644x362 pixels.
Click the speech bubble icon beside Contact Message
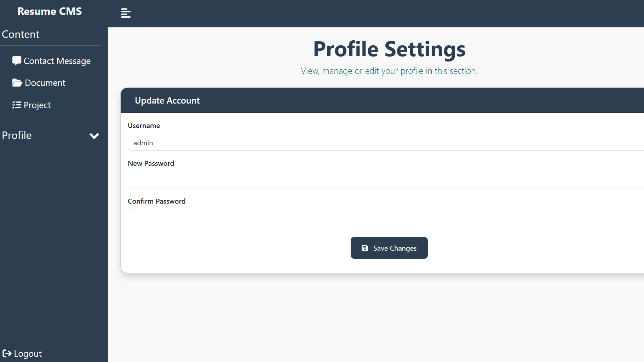tap(17, 61)
